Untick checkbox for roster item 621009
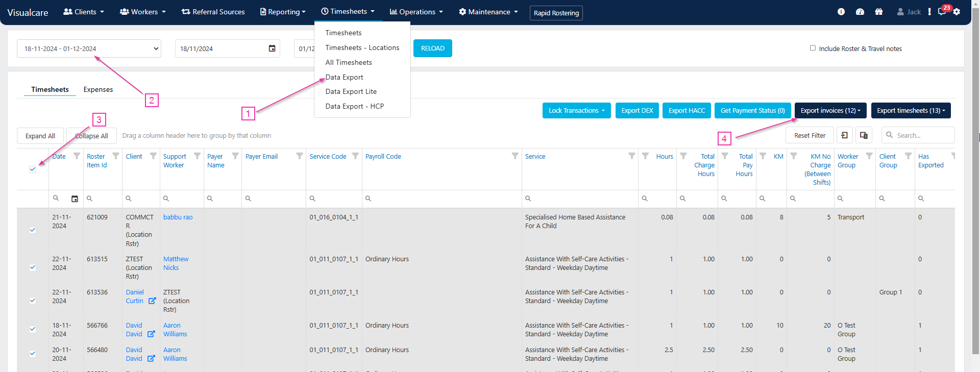Screen dimensions: 980x372 point(33,230)
